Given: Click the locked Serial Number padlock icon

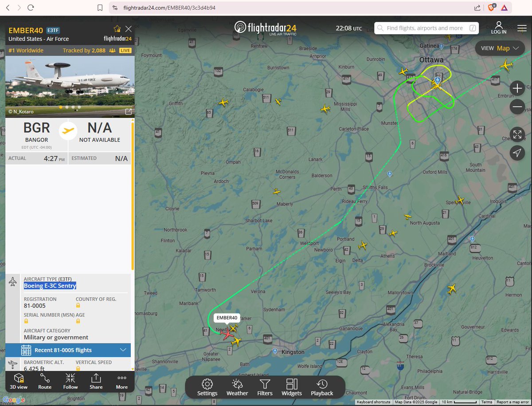Looking at the screenshot, I should [26, 321].
